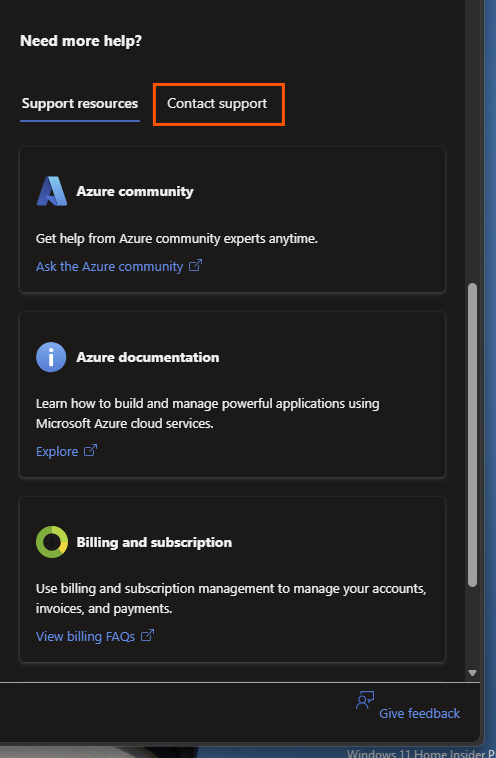Screen dimensions: 496x758
Task: Open the Explore documentation link
Action: (x=57, y=452)
